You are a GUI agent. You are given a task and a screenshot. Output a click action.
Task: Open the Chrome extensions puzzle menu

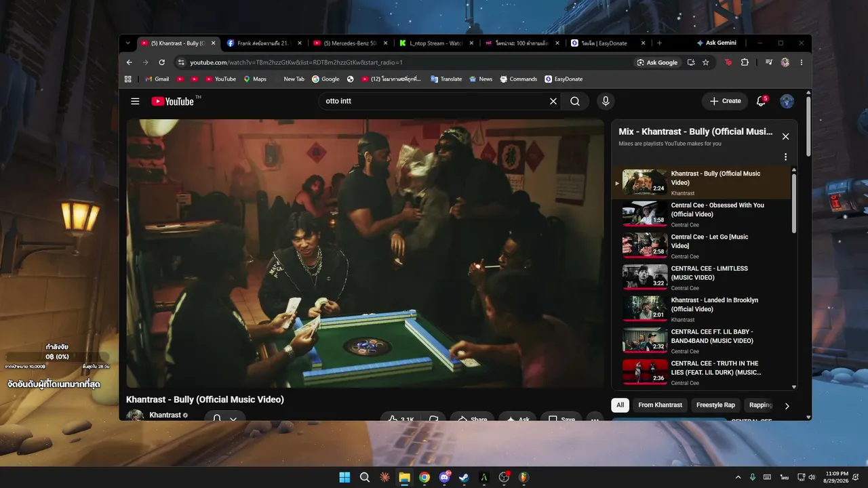click(745, 62)
